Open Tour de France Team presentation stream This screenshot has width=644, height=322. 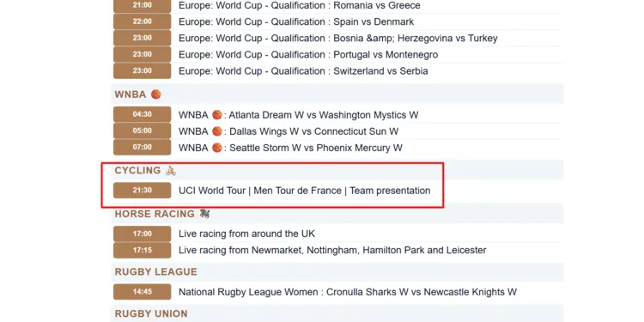304,191
